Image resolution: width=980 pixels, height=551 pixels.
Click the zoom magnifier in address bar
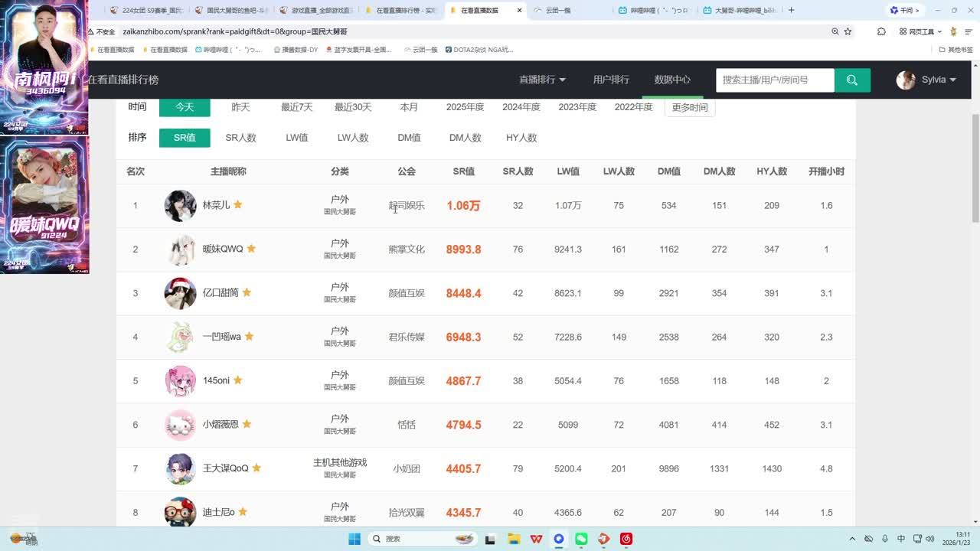coord(835,31)
